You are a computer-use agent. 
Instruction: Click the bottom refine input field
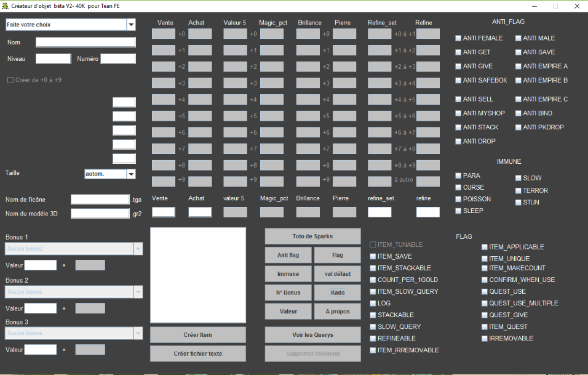(428, 212)
